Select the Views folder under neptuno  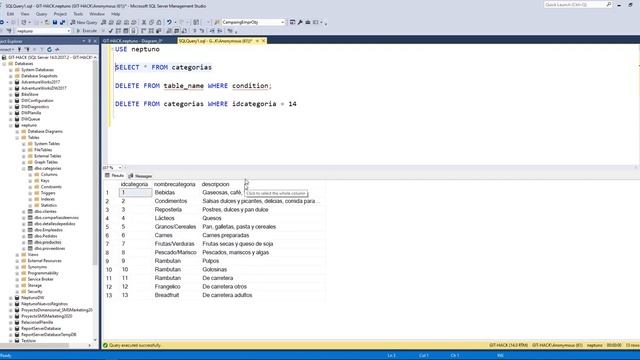[33, 254]
